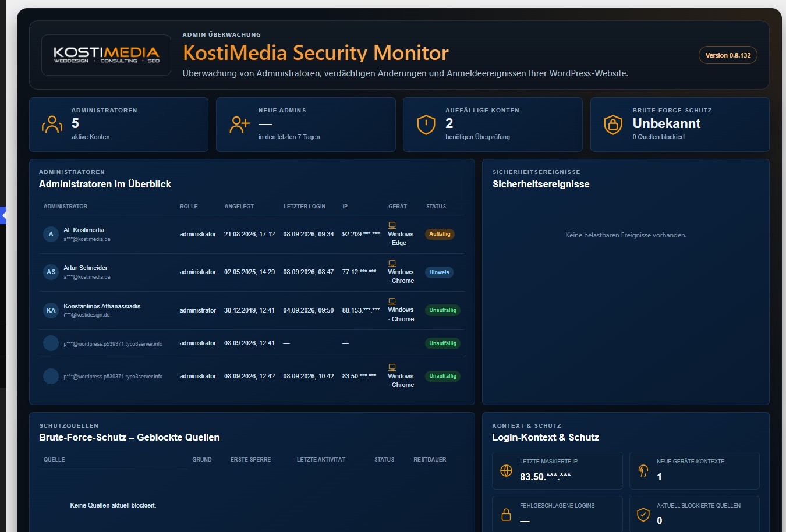Click the globe icon beside Letzte maskierte IP
Viewport: 786px width, 532px height.
506,470
